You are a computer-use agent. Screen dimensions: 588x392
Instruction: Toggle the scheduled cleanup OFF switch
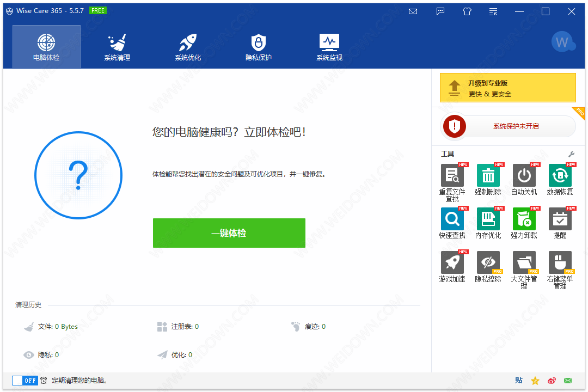click(x=24, y=381)
